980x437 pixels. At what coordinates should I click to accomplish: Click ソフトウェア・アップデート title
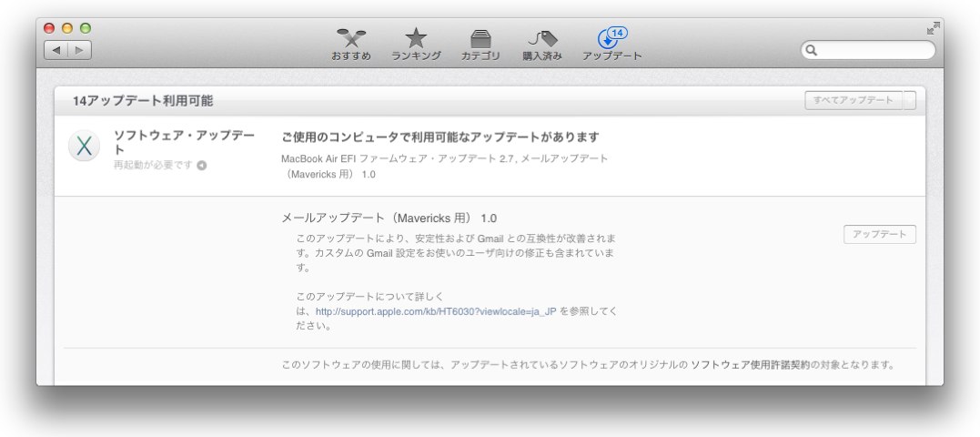click(x=184, y=143)
